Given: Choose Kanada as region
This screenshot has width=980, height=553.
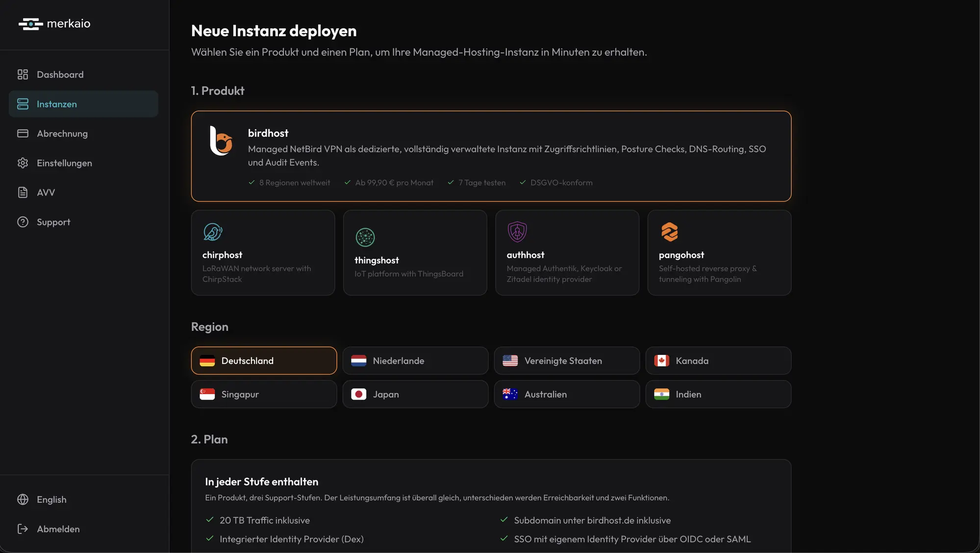Looking at the screenshot, I should (x=718, y=361).
